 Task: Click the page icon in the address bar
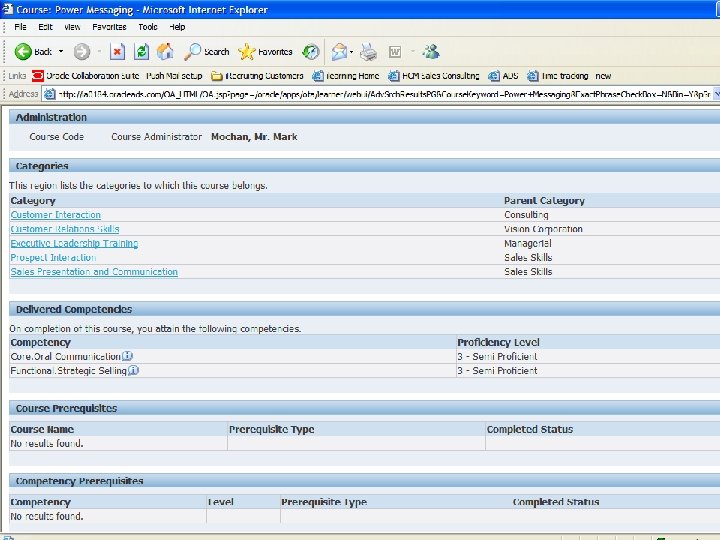49,94
